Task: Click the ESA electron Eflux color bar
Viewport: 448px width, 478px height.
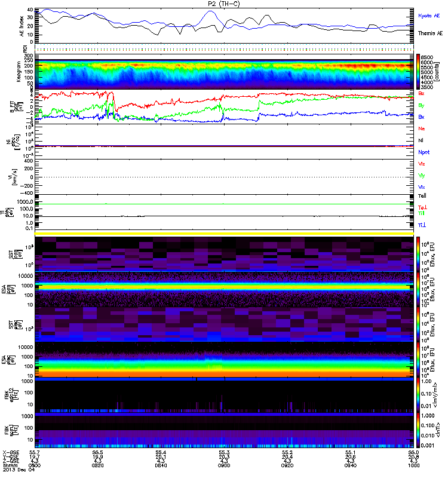Action: (x=418, y=360)
